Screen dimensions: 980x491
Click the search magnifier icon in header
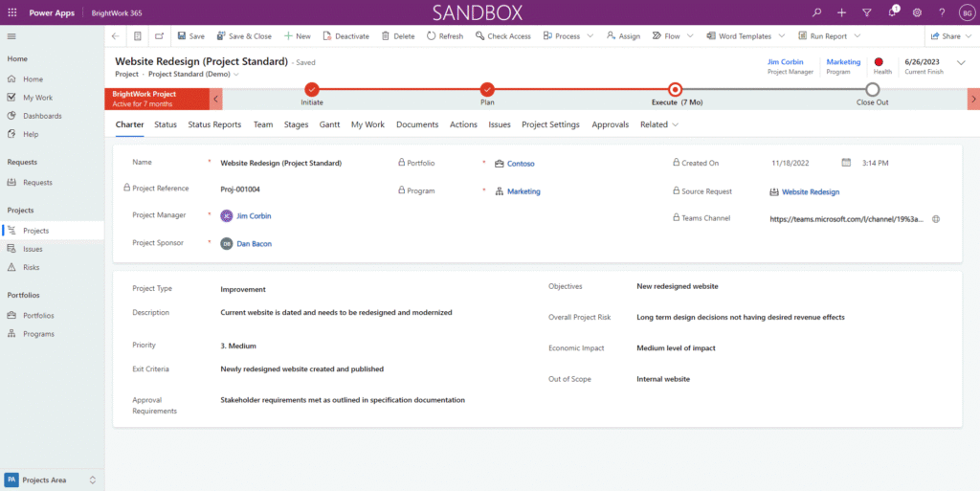pos(816,12)
